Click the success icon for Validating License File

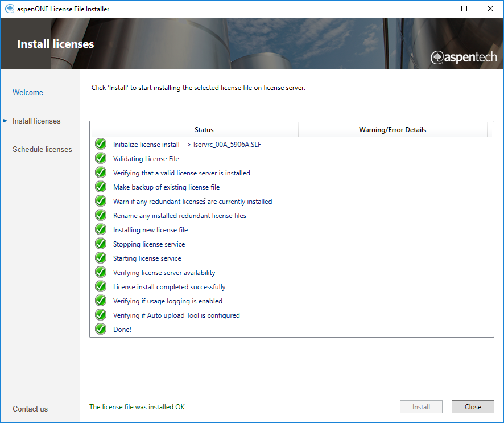click(101, 158)
